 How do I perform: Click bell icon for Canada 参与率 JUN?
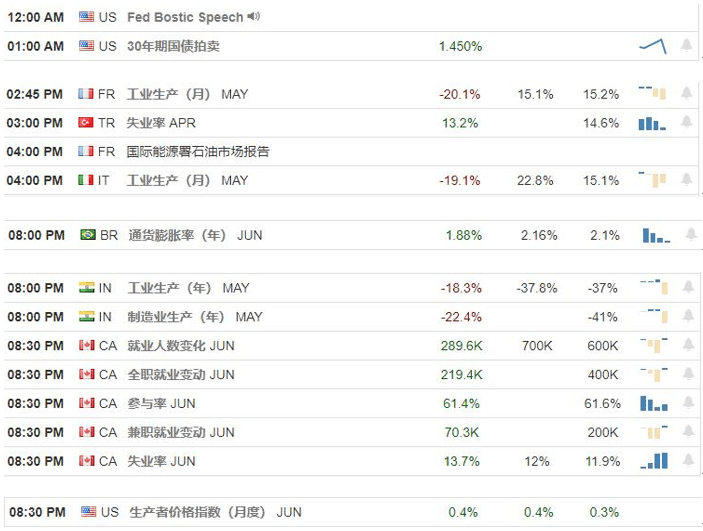pyautogui.click(x=688, y=403)
